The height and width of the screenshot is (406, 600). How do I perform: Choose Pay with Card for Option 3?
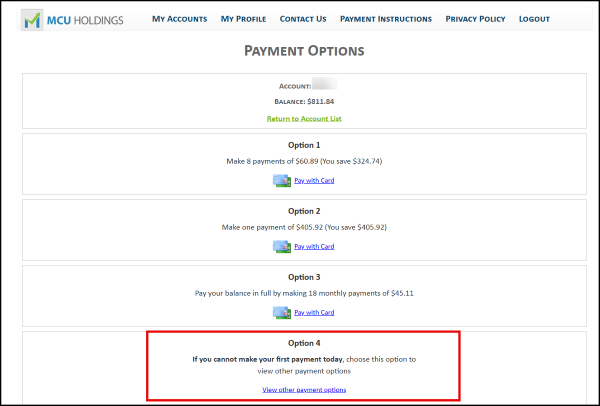point(314,313)
